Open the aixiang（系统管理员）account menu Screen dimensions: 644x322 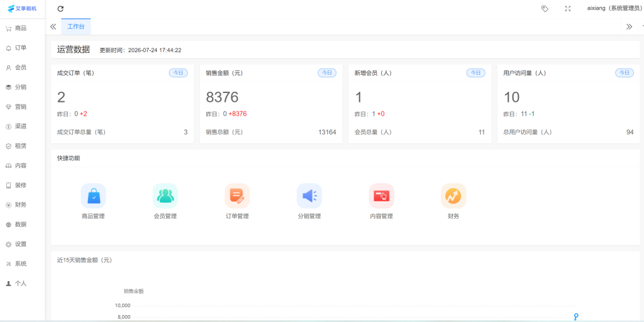click(x=614, y=8)
